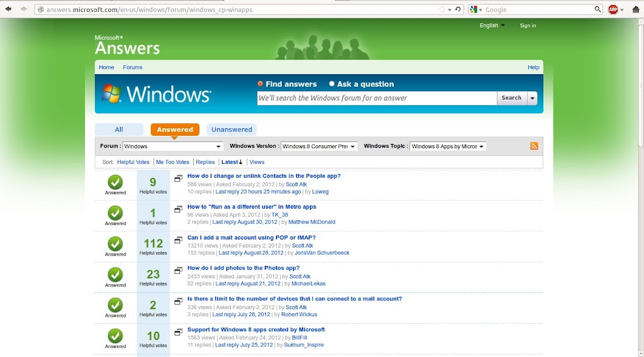Click Answered checkmark for People app thread
Image resolution: width=644 pixels, height=357 pixels.
[116, 182]
